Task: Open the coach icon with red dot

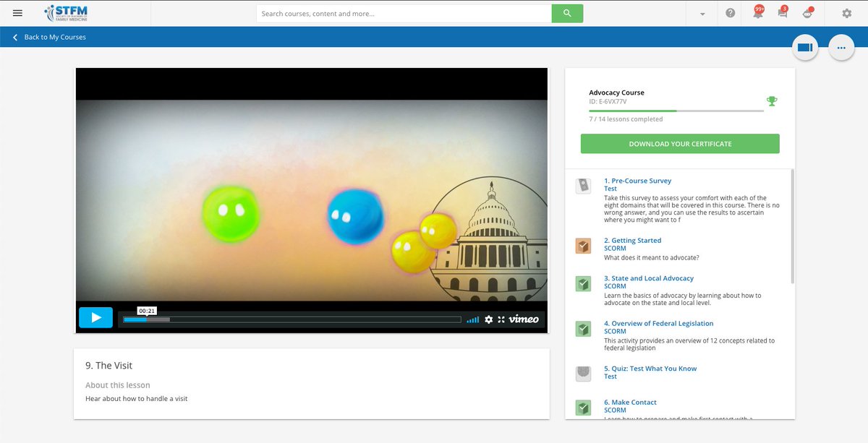Action: (808, 12)
